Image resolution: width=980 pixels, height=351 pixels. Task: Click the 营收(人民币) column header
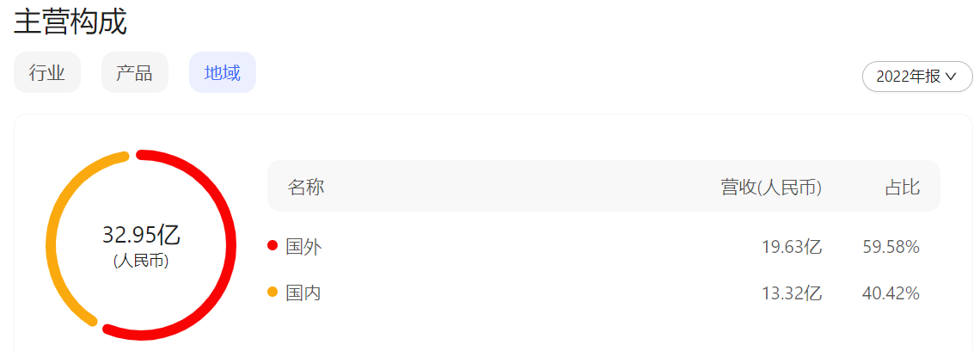pyautogui.click(x=771, y=187)
